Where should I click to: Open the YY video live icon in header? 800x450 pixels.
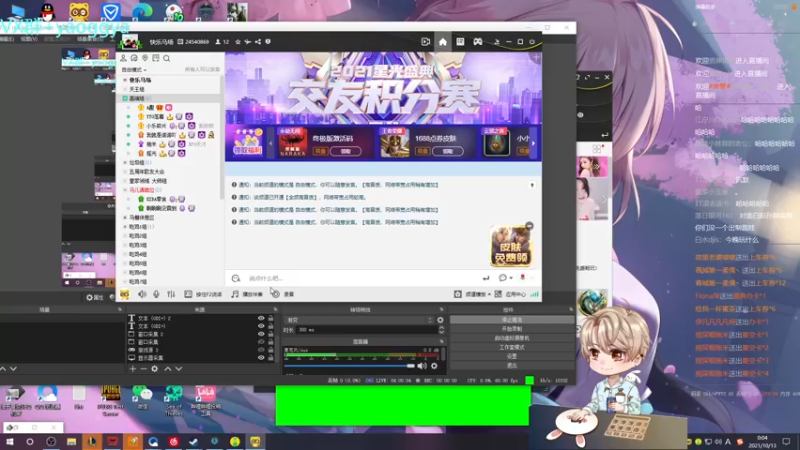tap(426, 42)
